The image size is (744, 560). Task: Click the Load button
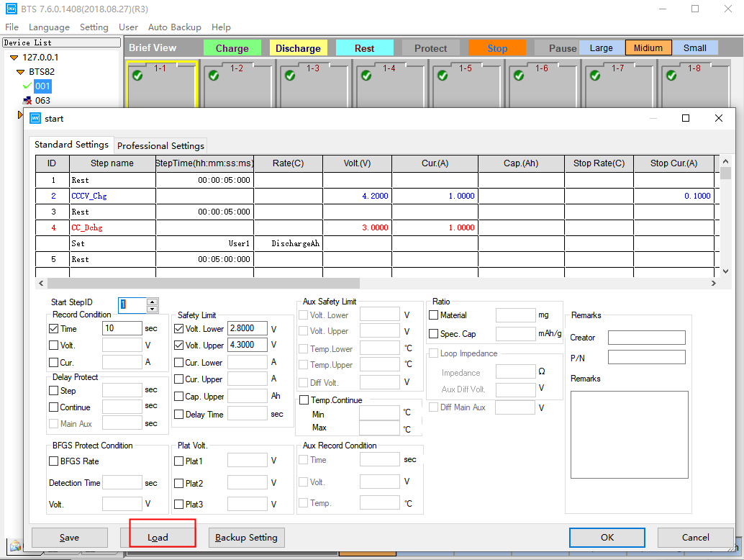pyautogui.click(x=158, y=537)
